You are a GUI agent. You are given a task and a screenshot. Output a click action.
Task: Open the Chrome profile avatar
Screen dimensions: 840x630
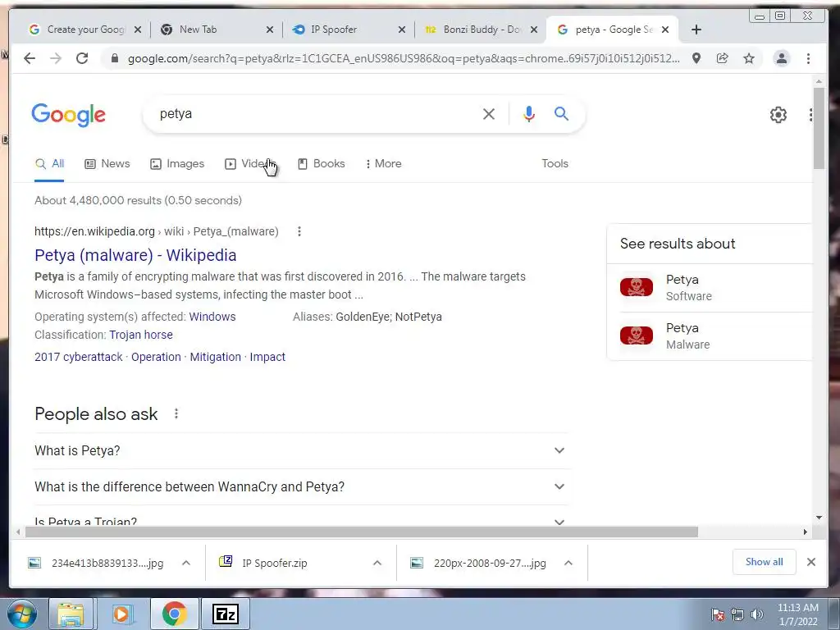click(782, 58)
